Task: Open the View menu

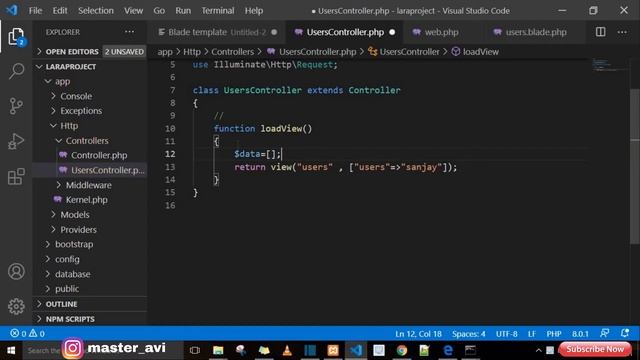Action: pos(133,11)
